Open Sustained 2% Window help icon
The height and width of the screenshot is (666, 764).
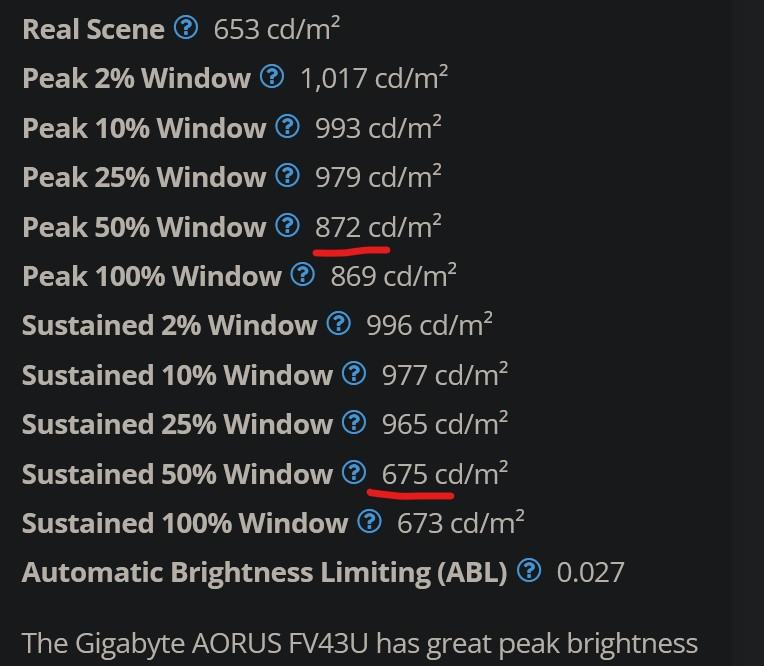339,323
